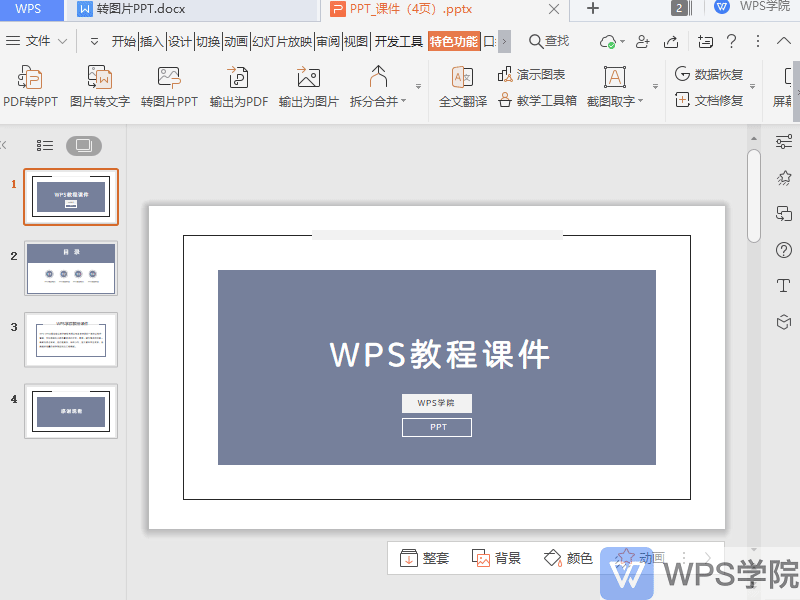Screen dimensions: 800x600
Task: Open the animation star sidebar icon
Action: (784, 178)
